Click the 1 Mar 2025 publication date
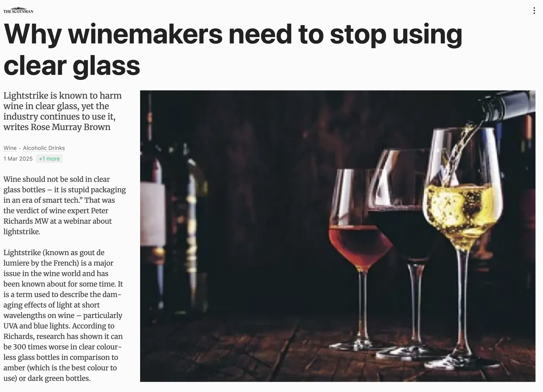This screenshot has width=543, height=392. click(18, 158)
